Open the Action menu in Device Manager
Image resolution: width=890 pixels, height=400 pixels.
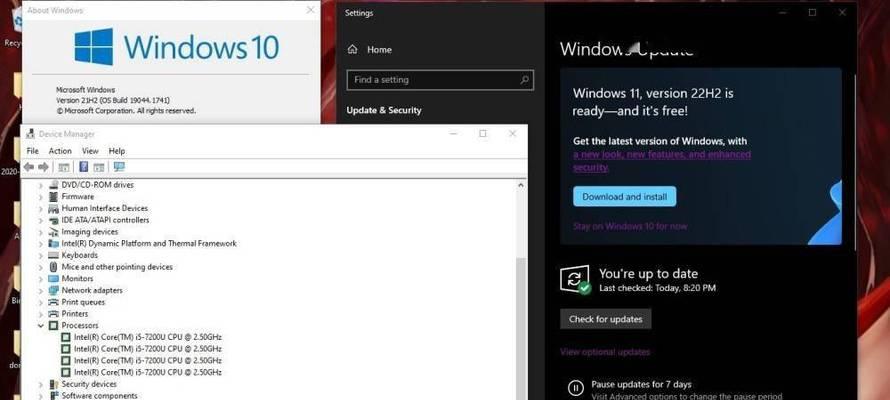[60, 151]
